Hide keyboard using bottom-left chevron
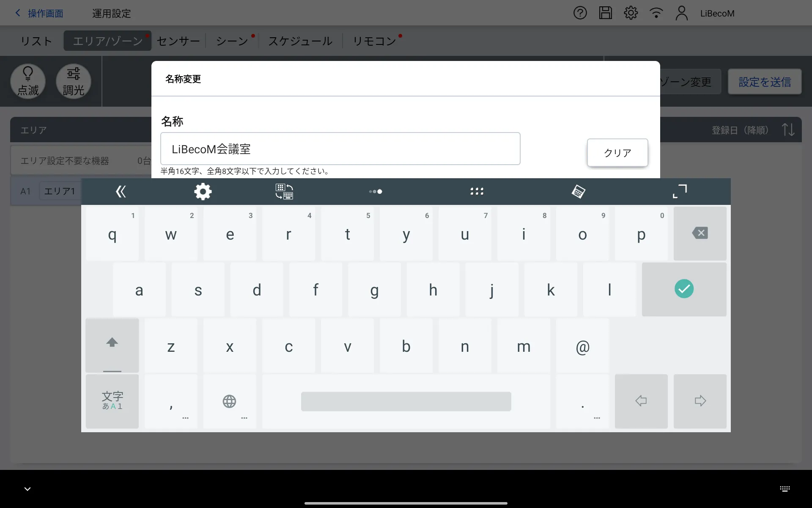The image size is (812, 508). [x=27, y=489]
